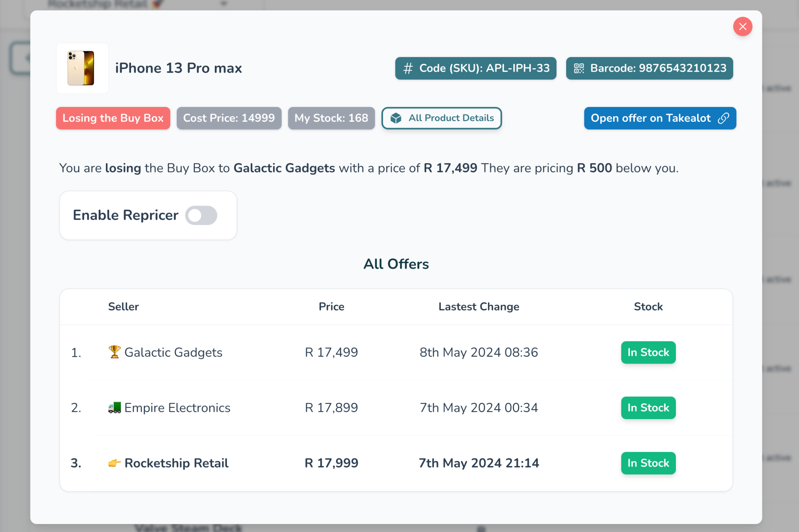
Task: Click the box icon in All Product Details
Action: [x=396, y=118]
